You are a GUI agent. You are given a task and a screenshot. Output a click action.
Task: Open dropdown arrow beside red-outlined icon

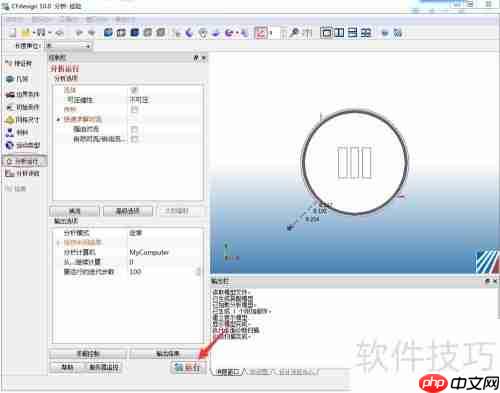point(271,33)
